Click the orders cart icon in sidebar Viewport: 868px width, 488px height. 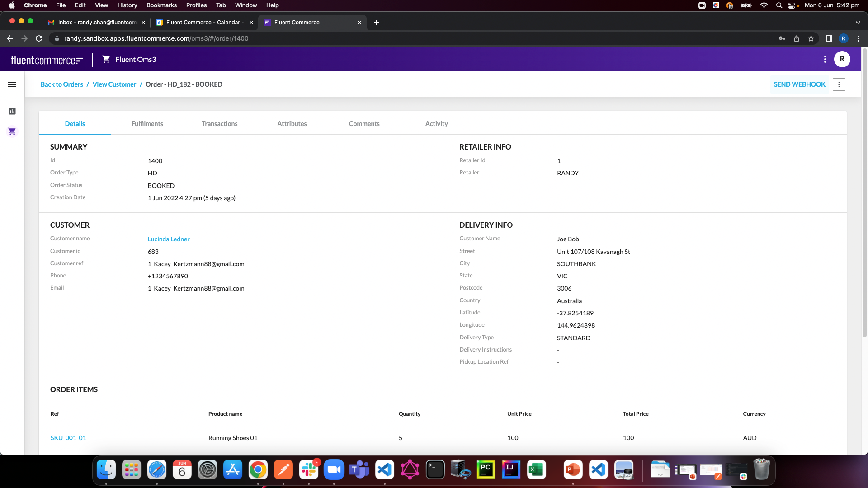click(12, 131)
